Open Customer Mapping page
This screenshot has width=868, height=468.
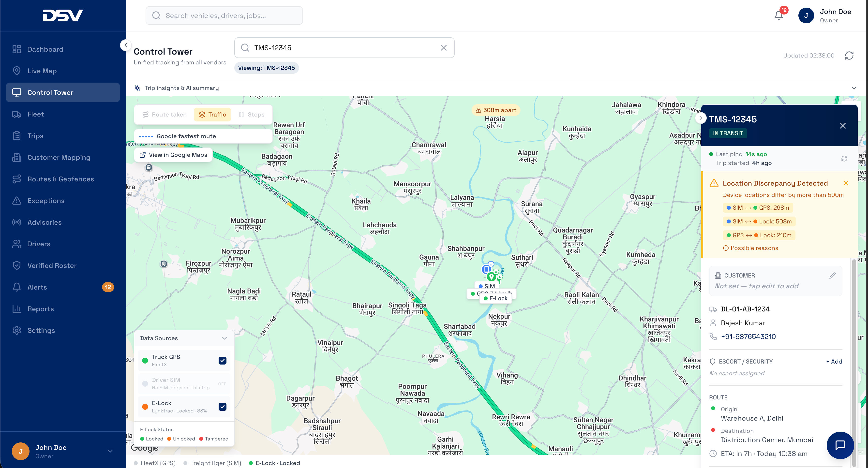[x=63, y=157]
